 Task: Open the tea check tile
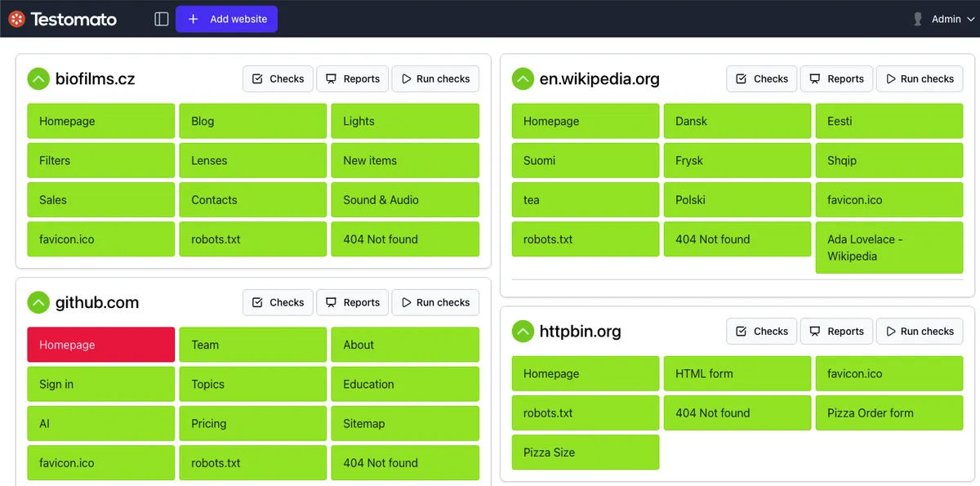coord(586,199)
